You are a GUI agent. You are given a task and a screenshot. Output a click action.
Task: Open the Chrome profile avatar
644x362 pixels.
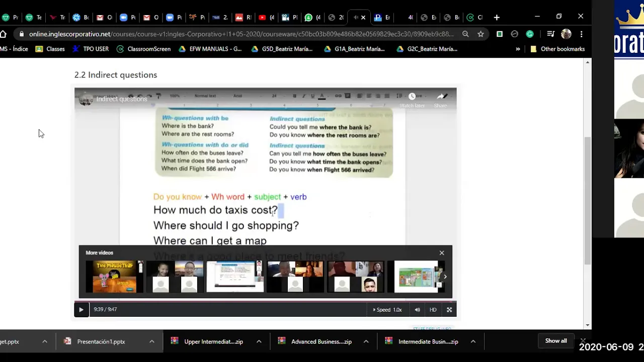[566, 34]
